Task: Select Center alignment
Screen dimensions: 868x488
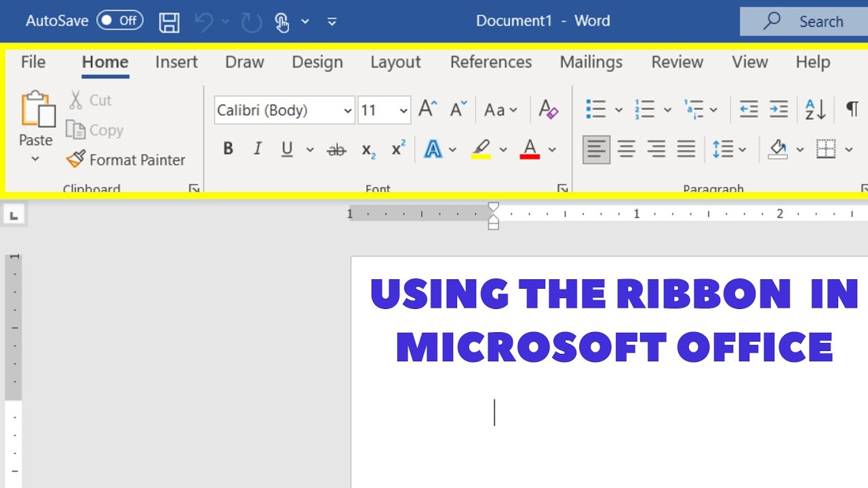Action: [x=627, y=149]
